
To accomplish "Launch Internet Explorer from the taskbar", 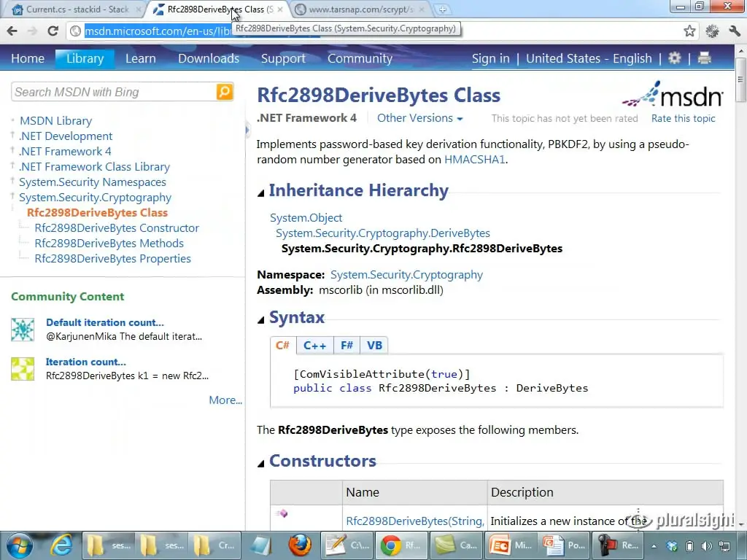I will pyautogui.click(x=62, y=545).
